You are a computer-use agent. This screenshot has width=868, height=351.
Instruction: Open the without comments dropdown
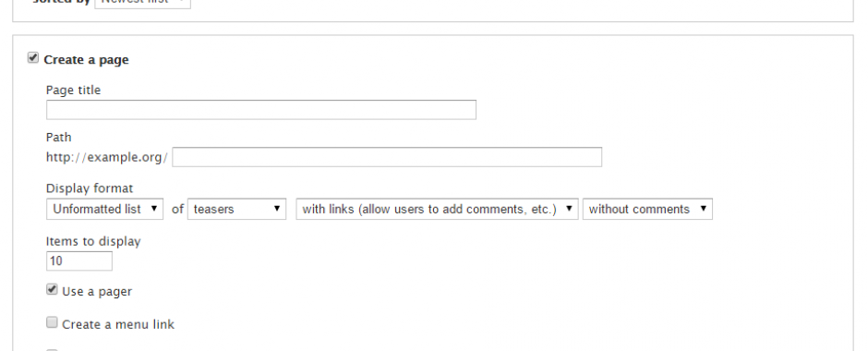click(647, 210)
